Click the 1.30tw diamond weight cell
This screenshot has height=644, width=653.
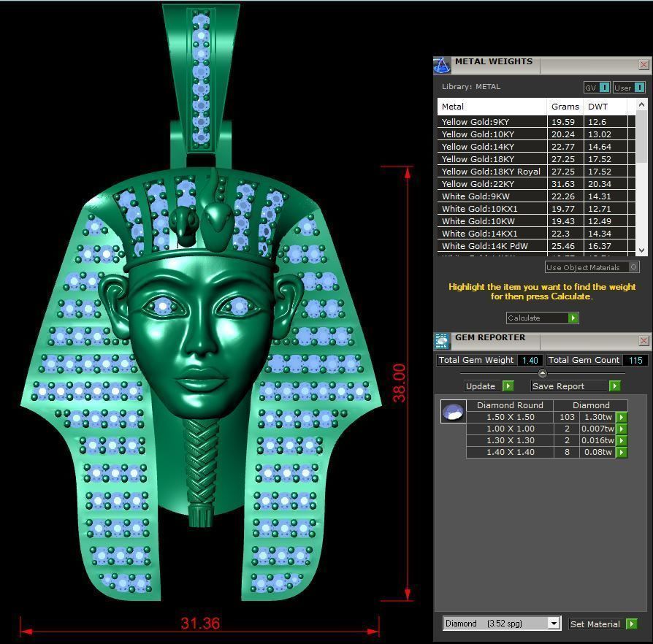click(x=598, y=417)
